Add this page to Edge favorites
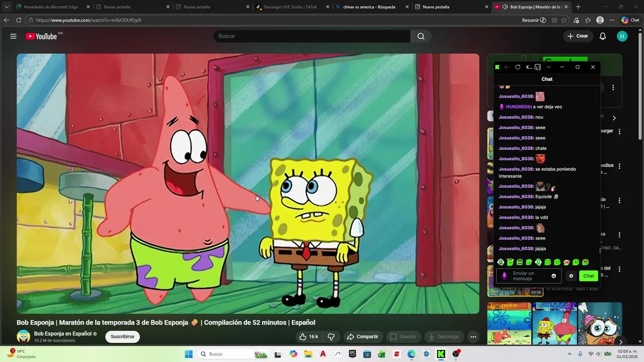Viewport: 644px width, 362px height. pyautogui.click(x=564, y=20)
